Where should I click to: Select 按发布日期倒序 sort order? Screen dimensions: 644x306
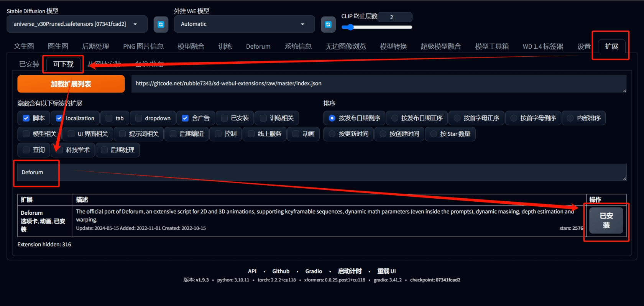pyautogui.click(x=332, y=118)
